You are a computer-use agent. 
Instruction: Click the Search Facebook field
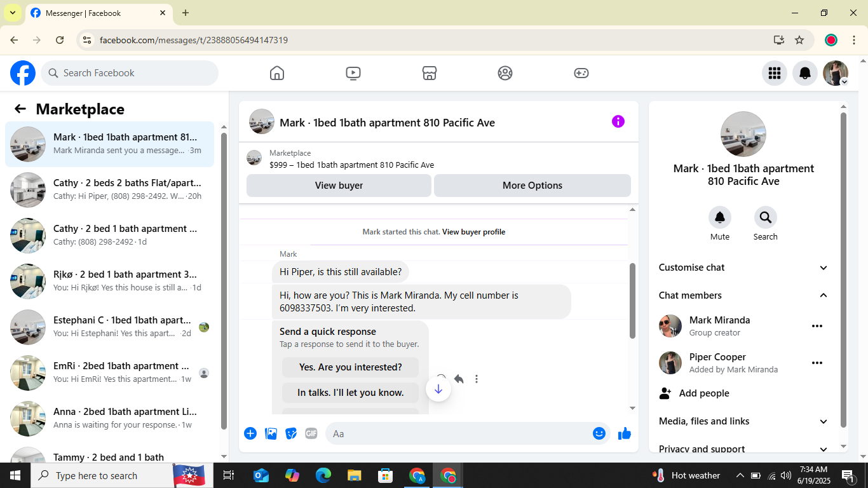pos(130,73)
